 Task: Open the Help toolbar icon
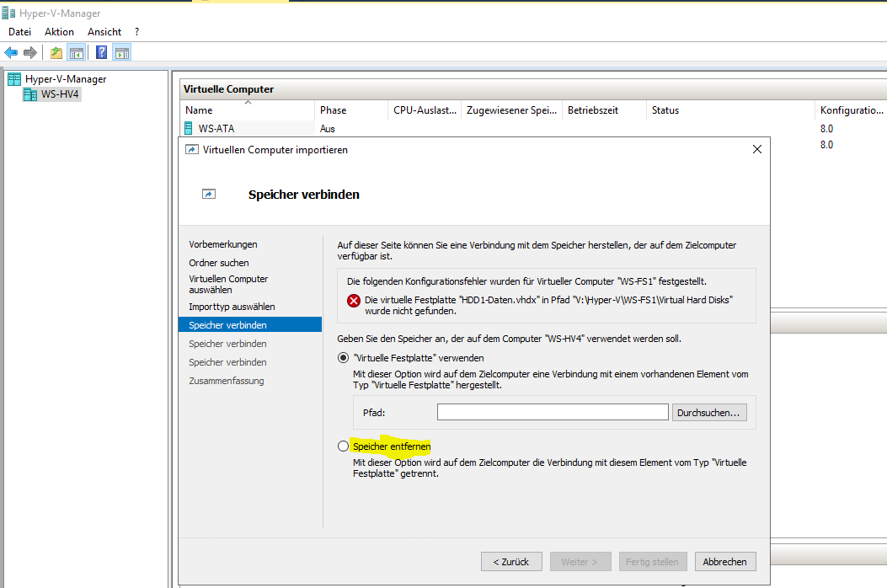pyautogui.click(x=101, y=52)
